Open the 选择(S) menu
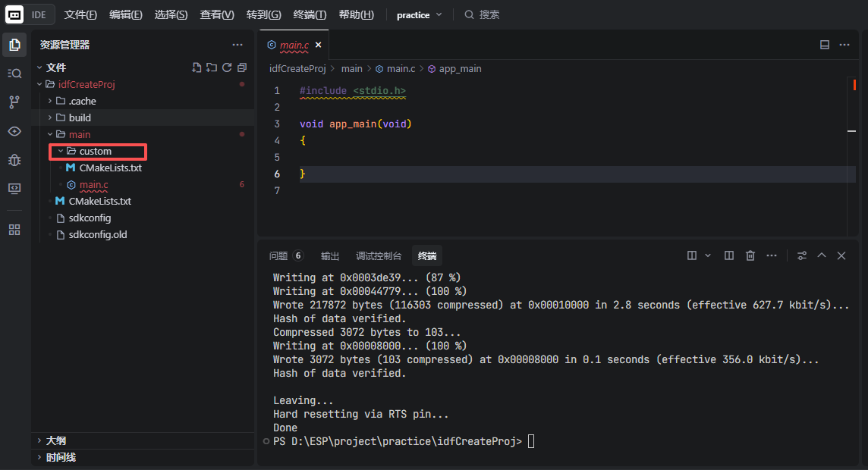This screenshot has height=470, width=868. pyautogui.click(x=171, y=15)
